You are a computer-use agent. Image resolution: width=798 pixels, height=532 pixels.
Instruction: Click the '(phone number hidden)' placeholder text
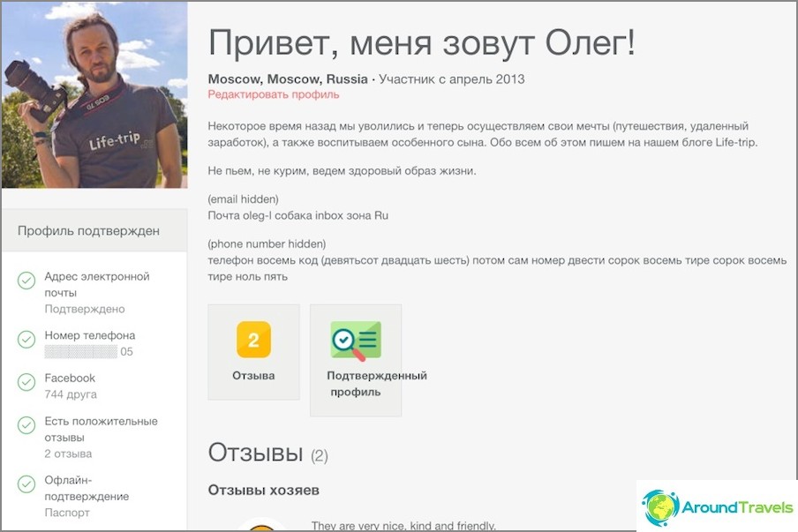pos(267,244)
